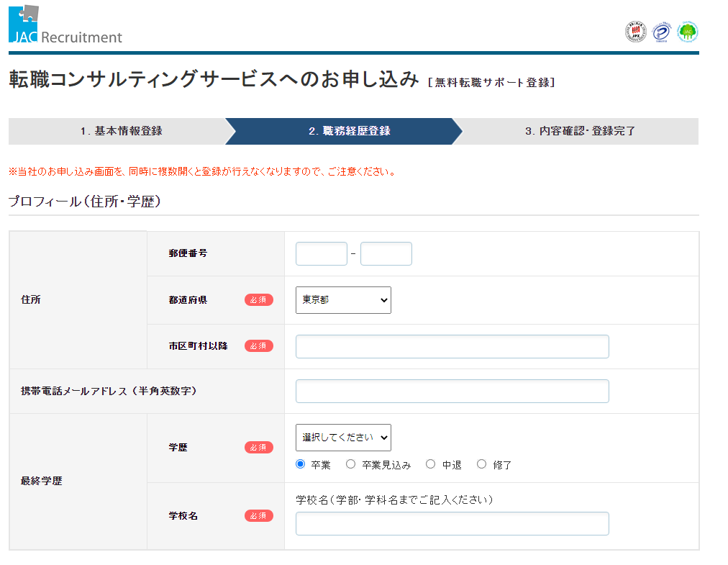Choose the 中退 radio button
Screen dimensions: 728x565
coord(430,464)
